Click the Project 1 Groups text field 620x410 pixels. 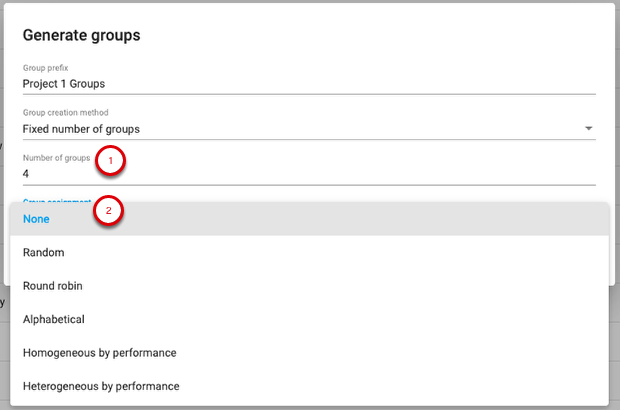coord(300,84)
